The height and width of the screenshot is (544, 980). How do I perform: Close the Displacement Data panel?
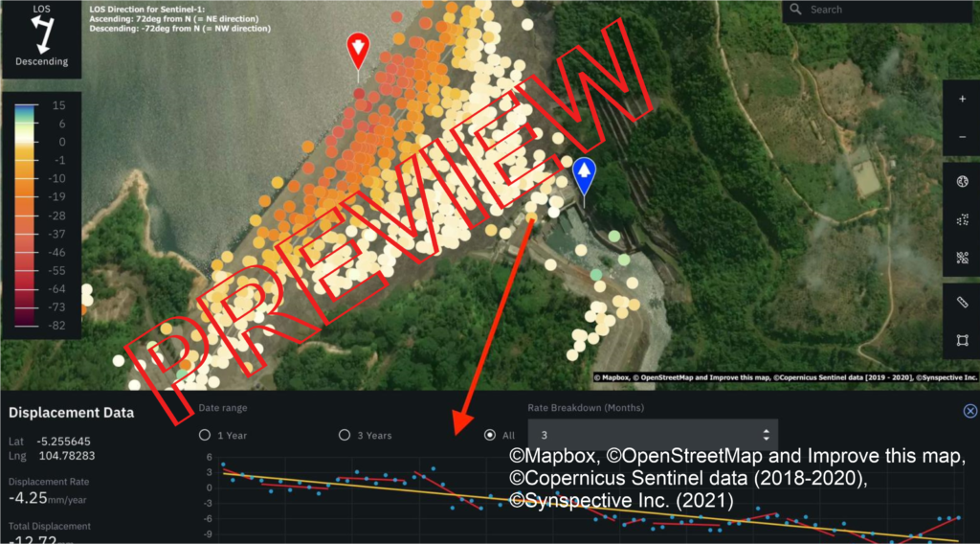point(970,411)
